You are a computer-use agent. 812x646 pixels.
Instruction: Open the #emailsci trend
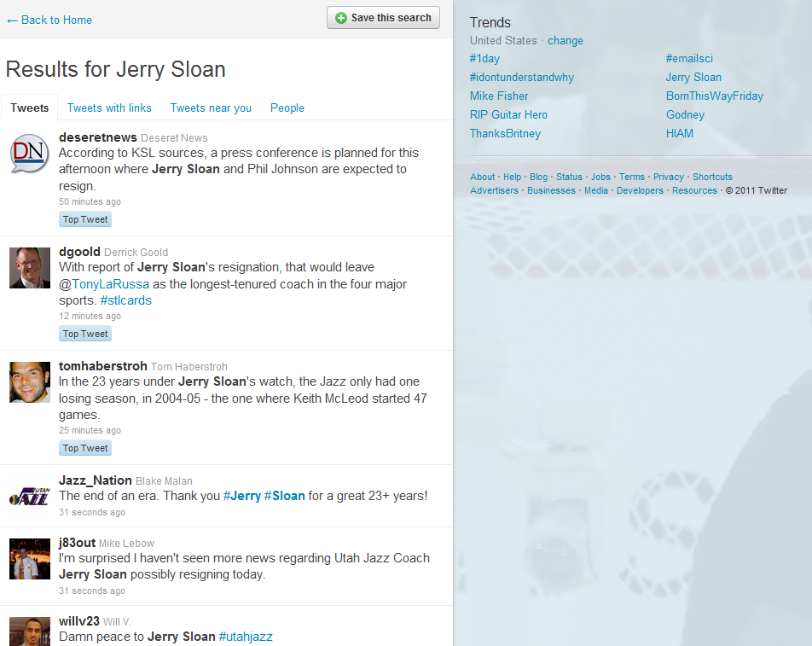pos(689,59)
